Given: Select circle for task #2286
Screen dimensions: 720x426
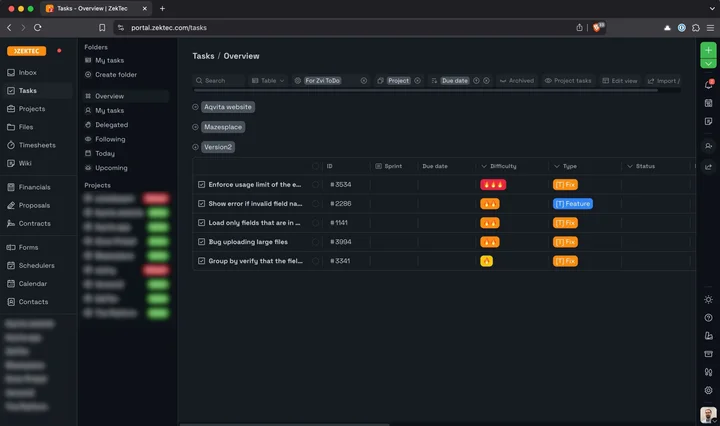Looking at the screenshot, I should [x=315, y=204].
